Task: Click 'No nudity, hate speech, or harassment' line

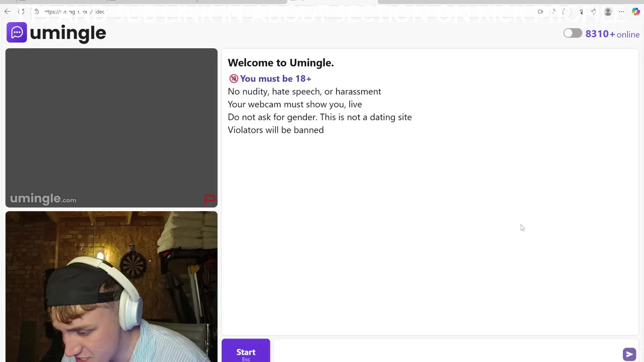Action: pyautogui.click(x=304, y=92)
